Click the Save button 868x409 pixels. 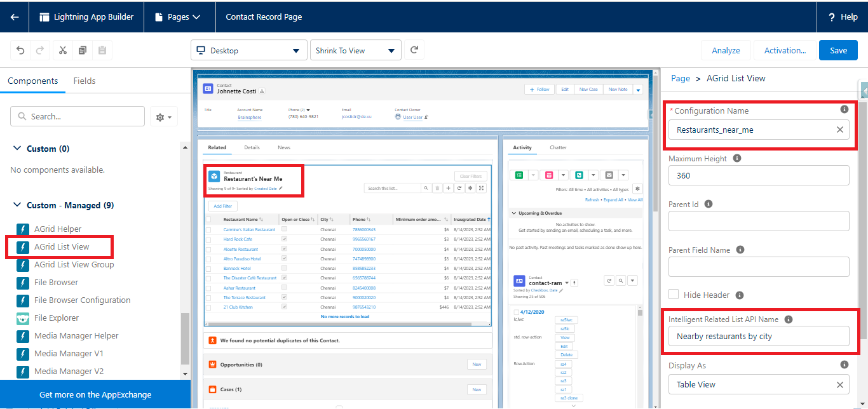point(838,50)
